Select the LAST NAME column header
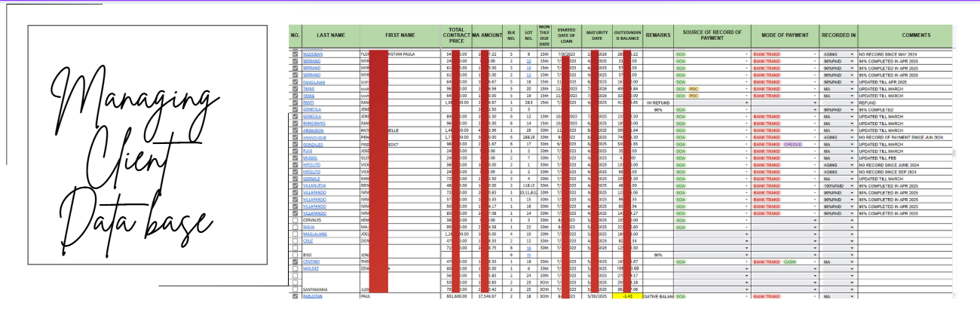Viewport: 980px width, 324px height. 331,35
